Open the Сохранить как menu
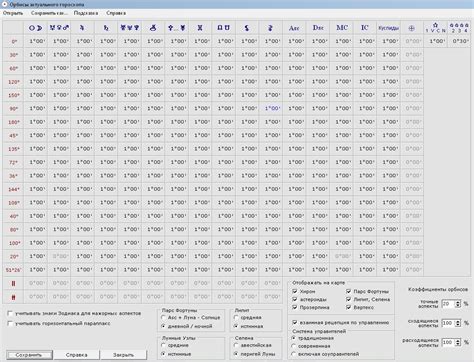The image size is (474, 362). point(49,13)
